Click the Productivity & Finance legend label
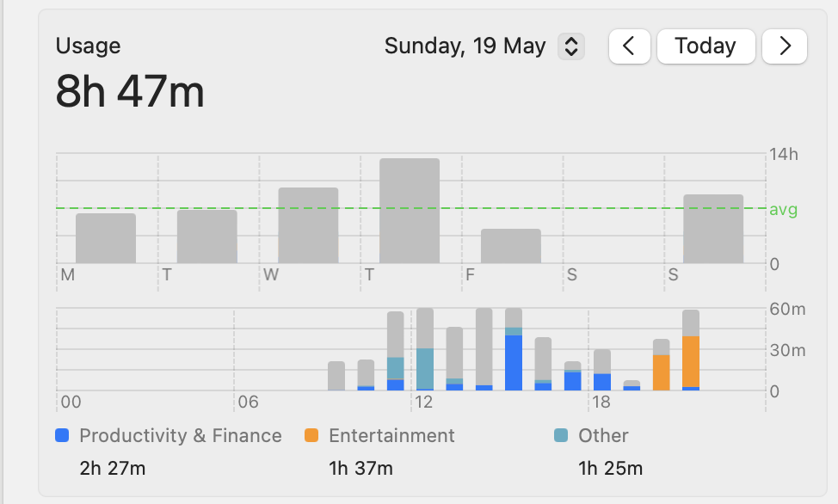The image size is (838, 504). pos(181,436)
